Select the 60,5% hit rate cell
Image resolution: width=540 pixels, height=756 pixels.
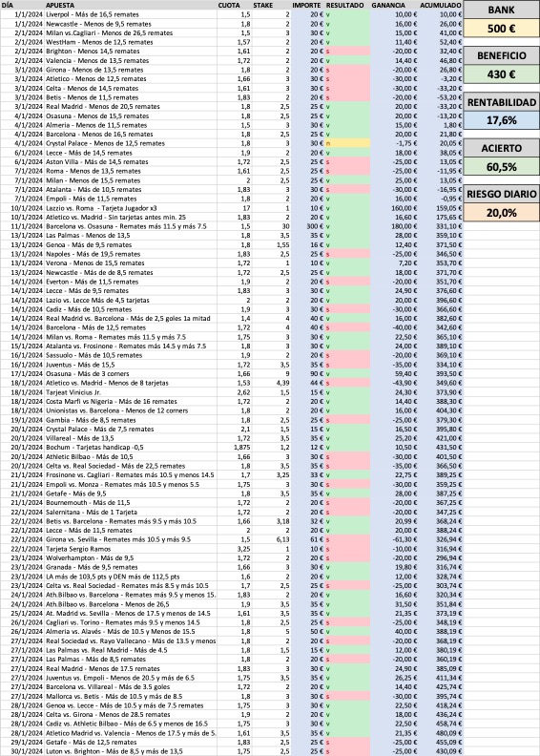(x=501, y=167)
